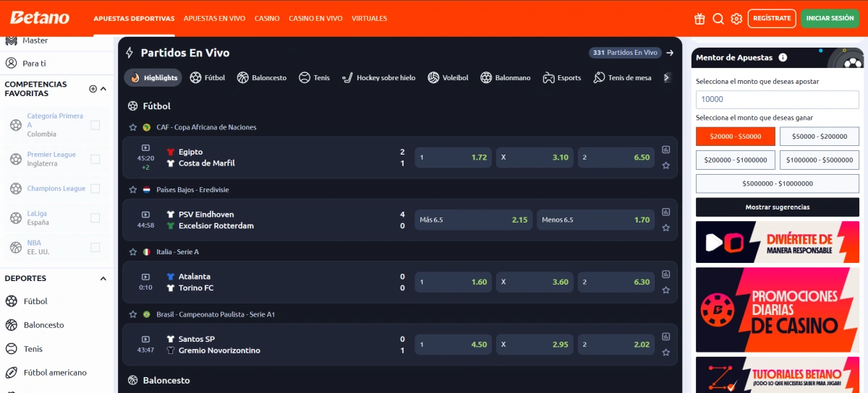Image resolution: width=868 pixels, height=393 pixels.
Task: Check the LaLiga España checkbox
Action: pos(95,217)
